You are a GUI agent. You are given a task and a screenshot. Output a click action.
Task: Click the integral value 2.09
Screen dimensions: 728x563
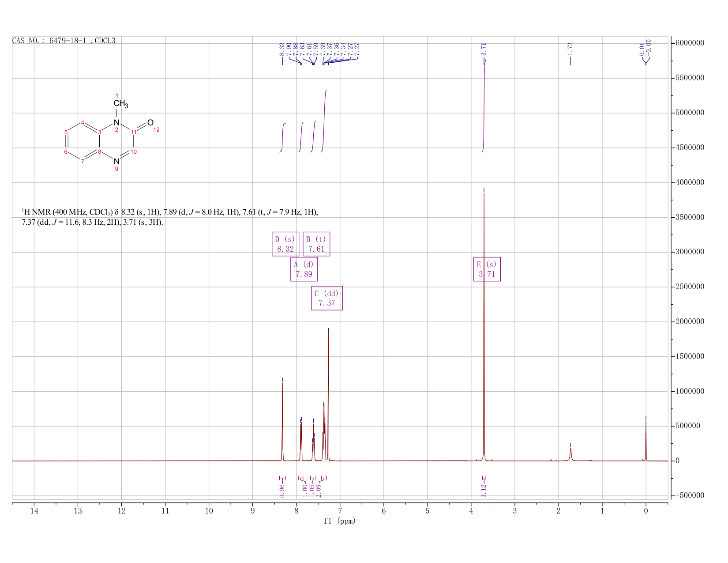click(x=319, y=491)
